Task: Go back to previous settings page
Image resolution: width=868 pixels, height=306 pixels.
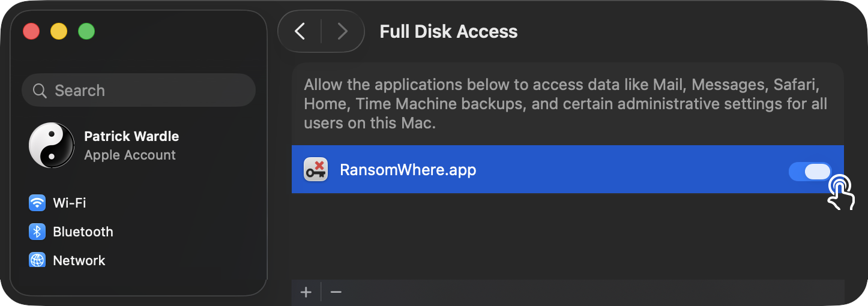Action: point(300,31)
